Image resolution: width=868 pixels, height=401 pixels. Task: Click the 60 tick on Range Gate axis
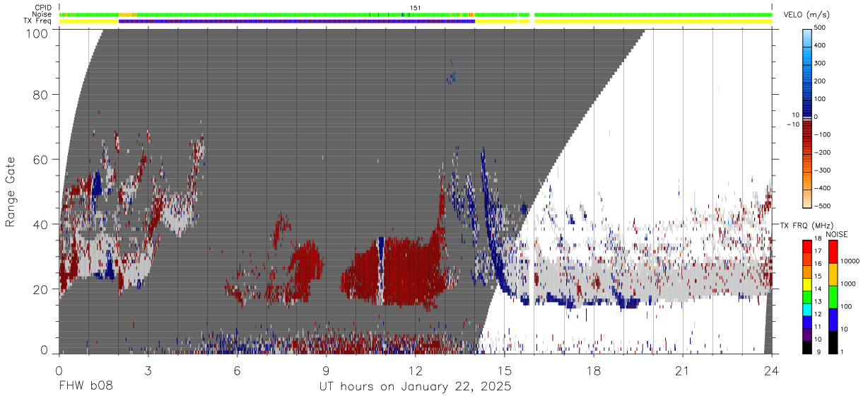42,160
